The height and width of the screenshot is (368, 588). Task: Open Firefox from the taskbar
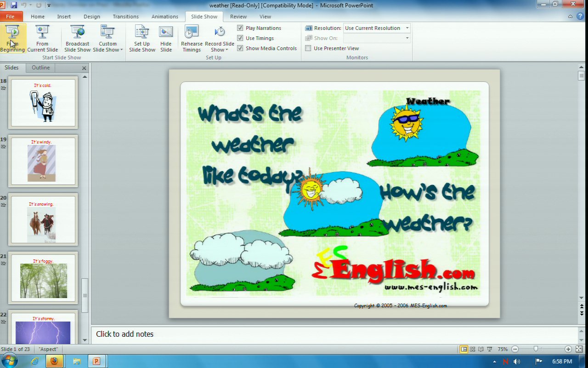click(54, 361)
